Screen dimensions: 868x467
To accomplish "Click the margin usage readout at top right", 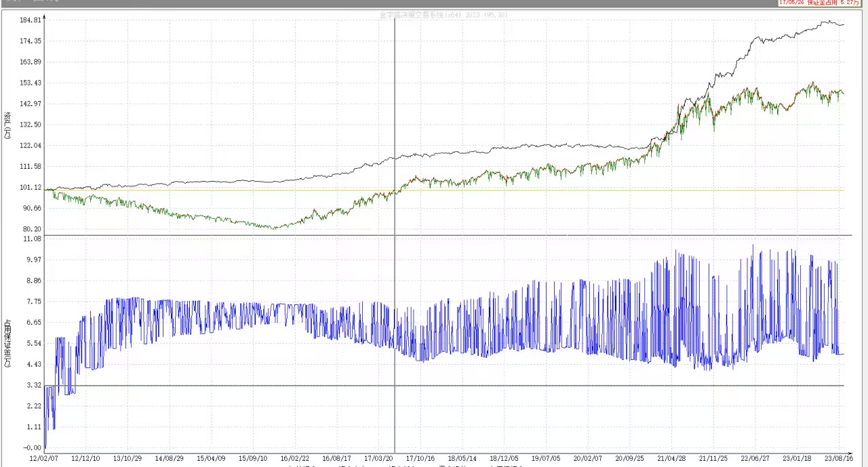I will click(x=820, y=3).
